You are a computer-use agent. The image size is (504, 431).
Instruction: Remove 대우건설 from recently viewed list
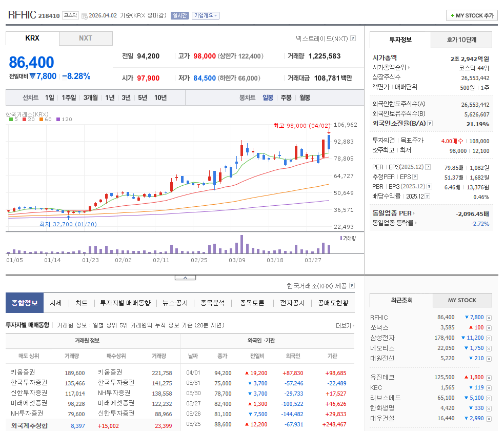[x=489, y=419]
